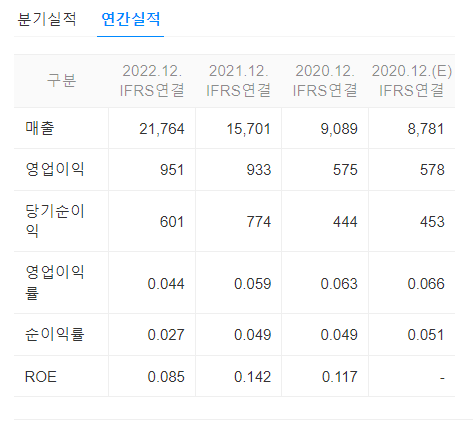Click the 구분 column header

[x=61, y=80]
